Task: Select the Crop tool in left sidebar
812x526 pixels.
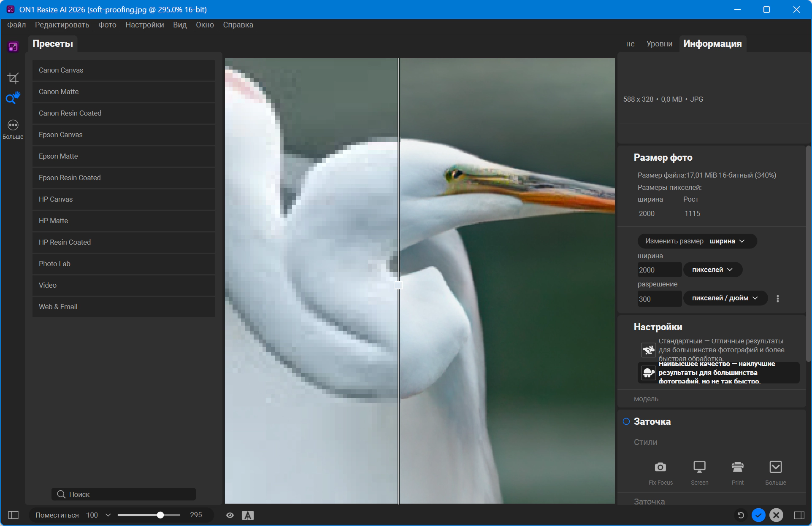Action: tap(13, 78)
